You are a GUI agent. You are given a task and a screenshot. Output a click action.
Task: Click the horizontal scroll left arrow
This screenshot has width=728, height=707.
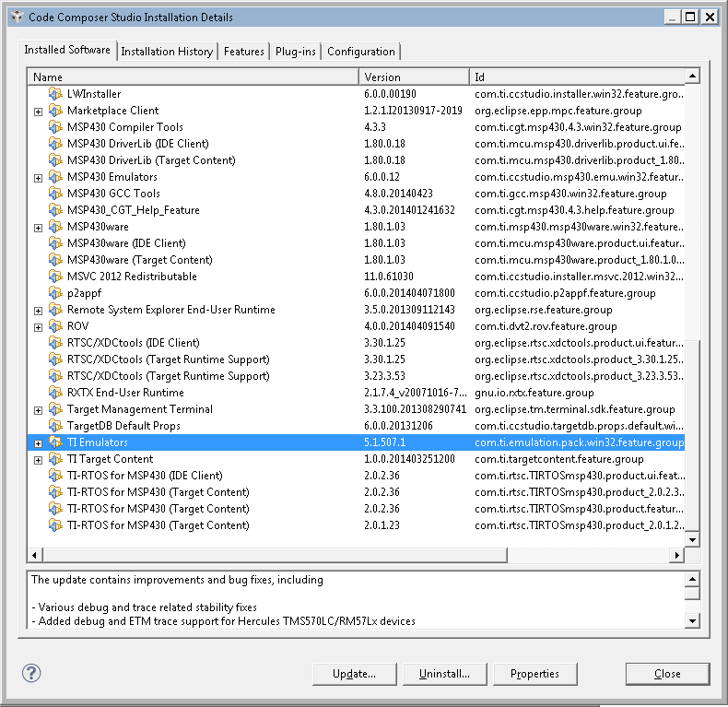pyautogui.click(x=35, y=555)
